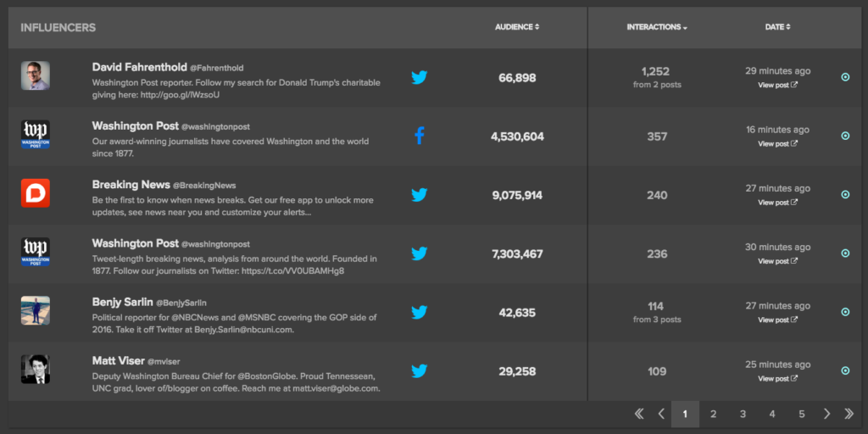Open View post for Facebook Washington Post

pyautogui.click(x=777, y=143)
